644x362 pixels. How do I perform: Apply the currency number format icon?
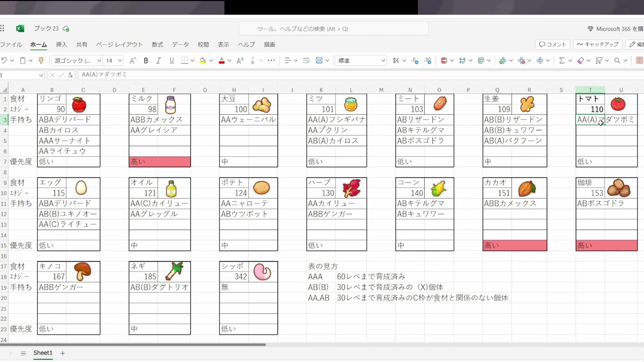click(x=395, y=60)
